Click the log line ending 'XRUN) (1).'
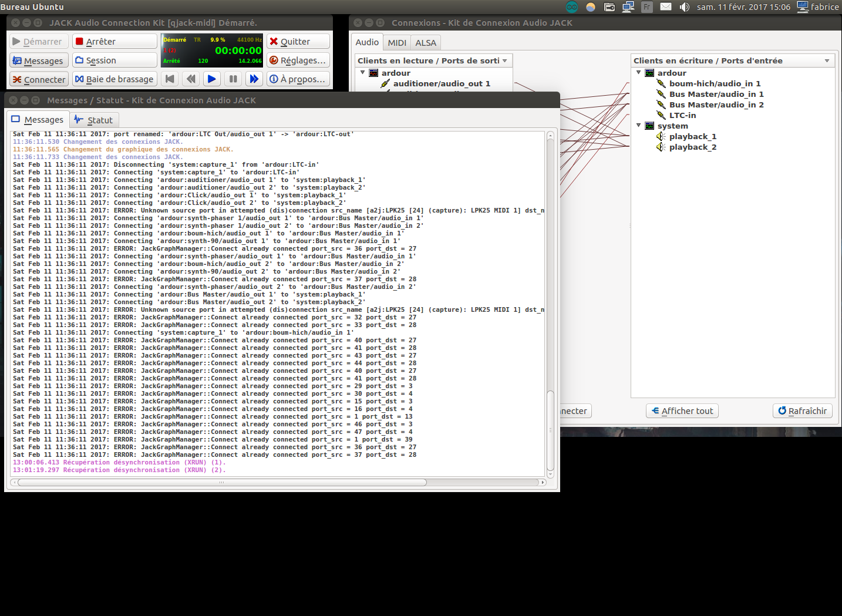This screenshot has width=842, height=616. [x=119, y=463]
